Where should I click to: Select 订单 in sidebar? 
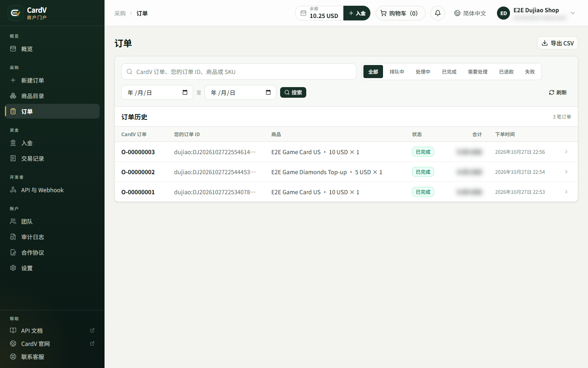[x=52, y=111]
